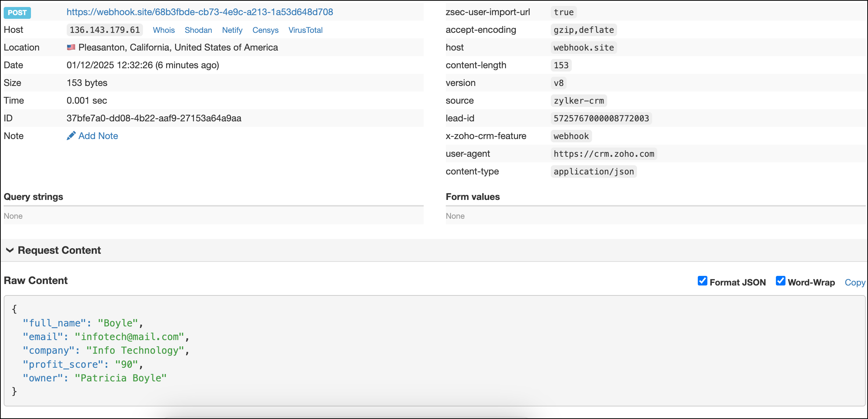Viewport: 868px width, 419px height.
Task: Disable the Word-Wrap checkbox
Action: (x=780, y=281)
